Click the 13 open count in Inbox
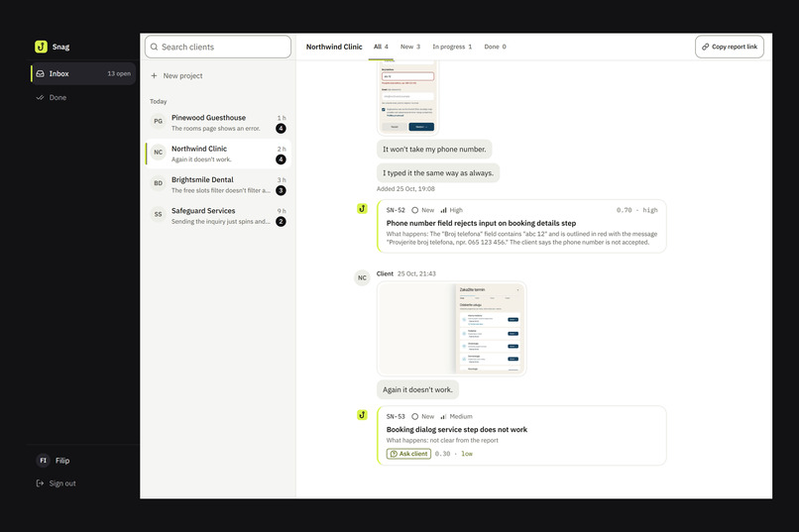 (x=119, y=74)
